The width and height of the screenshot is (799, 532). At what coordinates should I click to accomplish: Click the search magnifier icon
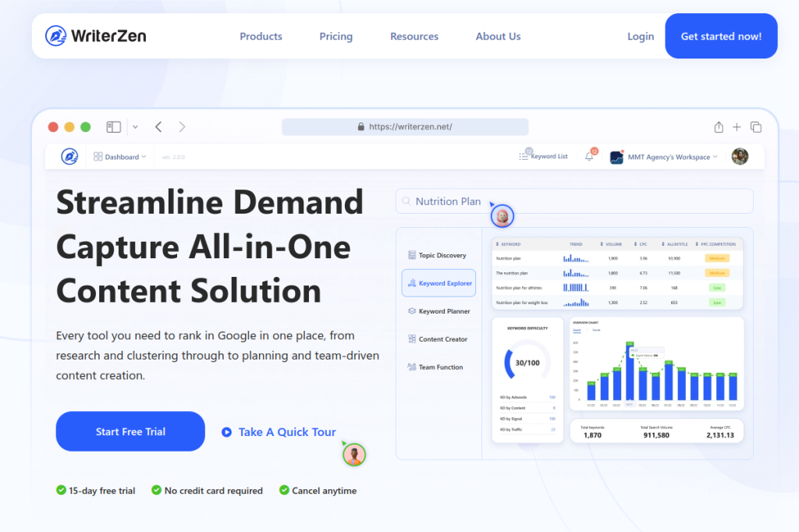[406, 201]
